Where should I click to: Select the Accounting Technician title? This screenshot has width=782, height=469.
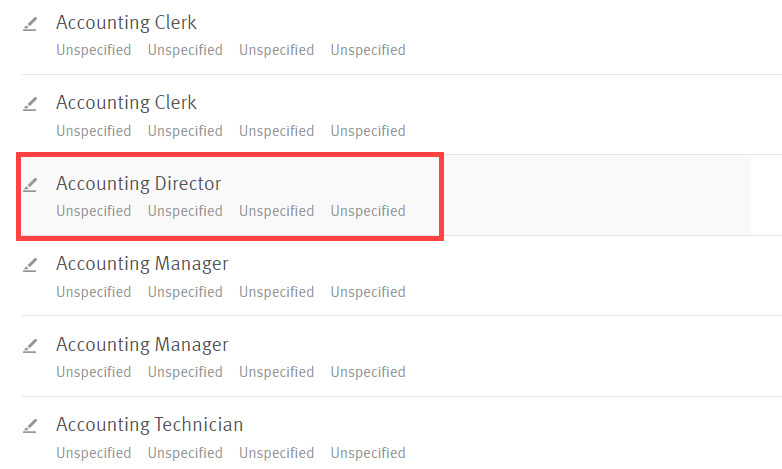coord(149,424)
